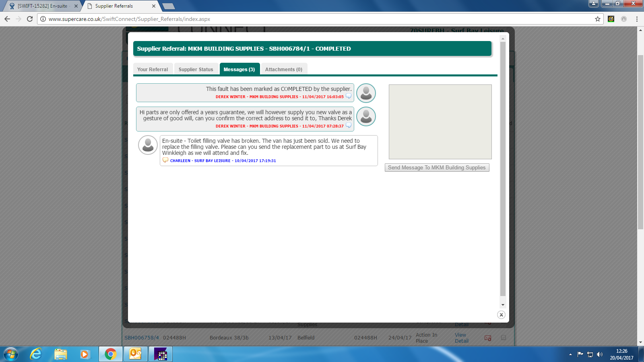Click the speech bubble icon at 16:03:05 timestamp

click(x=349, y=97)
